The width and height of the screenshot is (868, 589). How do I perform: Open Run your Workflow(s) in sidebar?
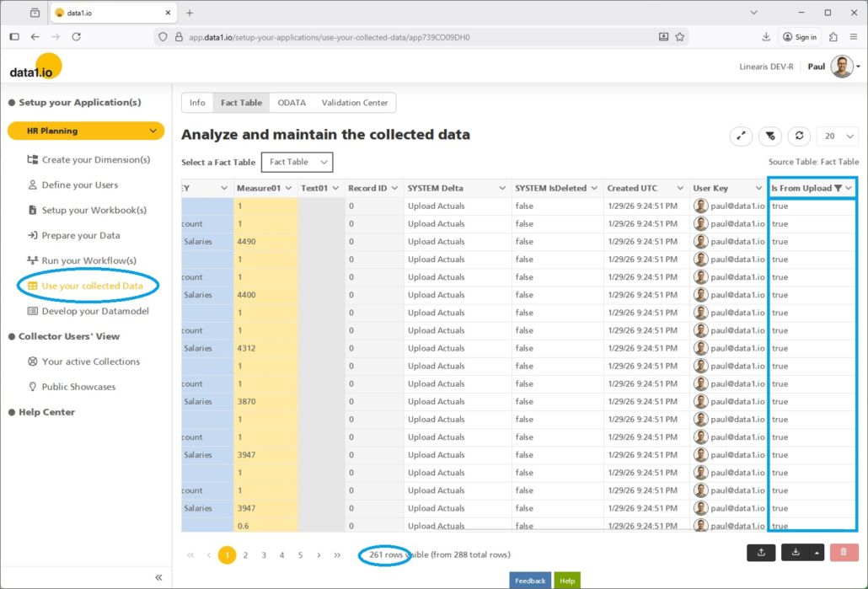pyautogui.click(x=88, y=260)
